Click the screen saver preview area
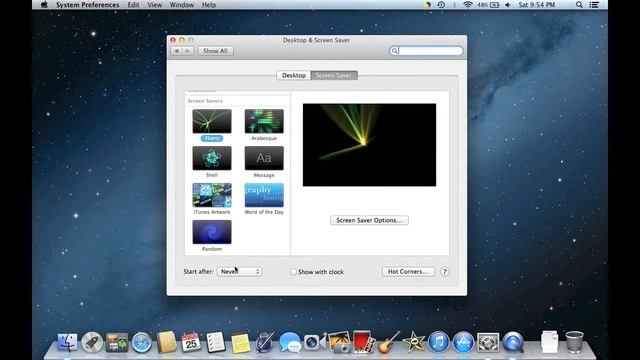This screenshot has width=640, height=360. pyautogui.click(x=369, y=145)
